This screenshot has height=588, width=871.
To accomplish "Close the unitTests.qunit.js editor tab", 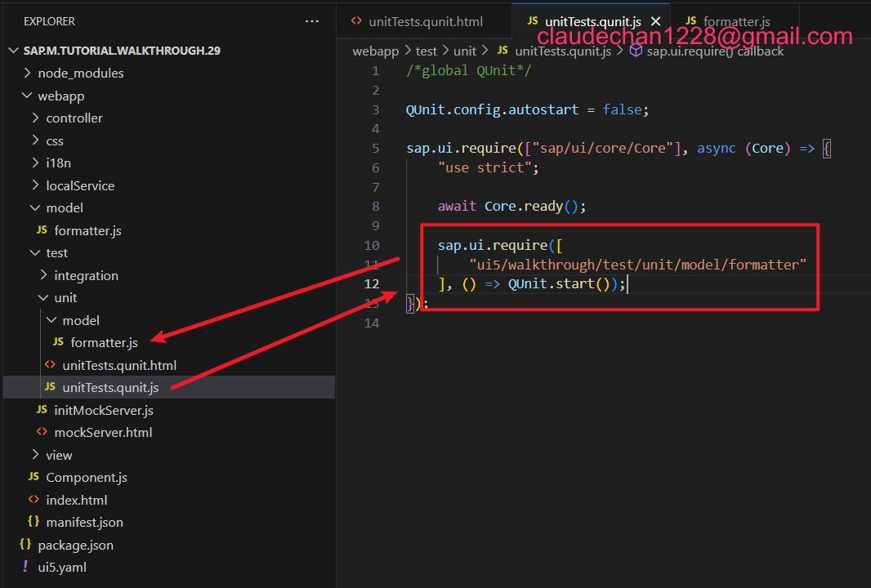I will (x=655, y=22).
